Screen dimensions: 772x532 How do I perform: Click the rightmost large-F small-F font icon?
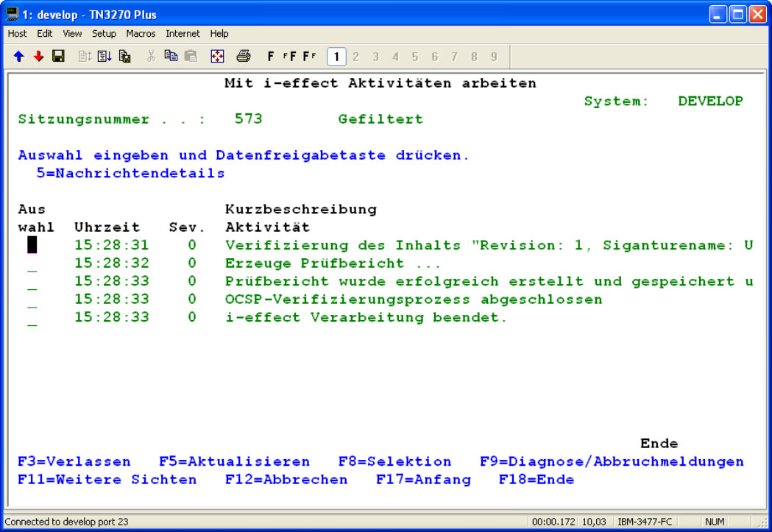tap(309, 57)
